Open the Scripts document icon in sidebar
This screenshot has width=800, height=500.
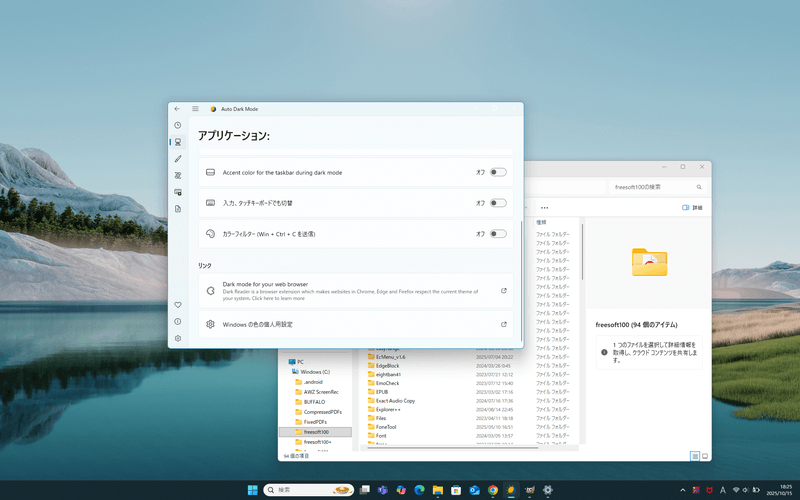click(177, 208)
